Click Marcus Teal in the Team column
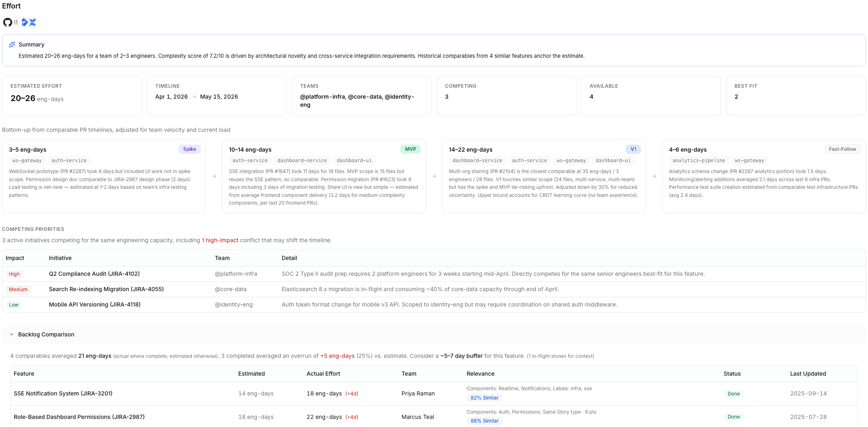Image resolution: width=868 pixels, height=427 pixels. (x=418, y=417)
